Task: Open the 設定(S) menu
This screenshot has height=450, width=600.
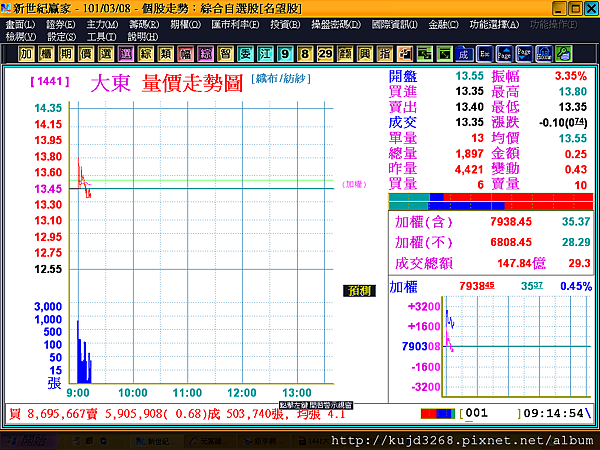Action: [62, 37]
